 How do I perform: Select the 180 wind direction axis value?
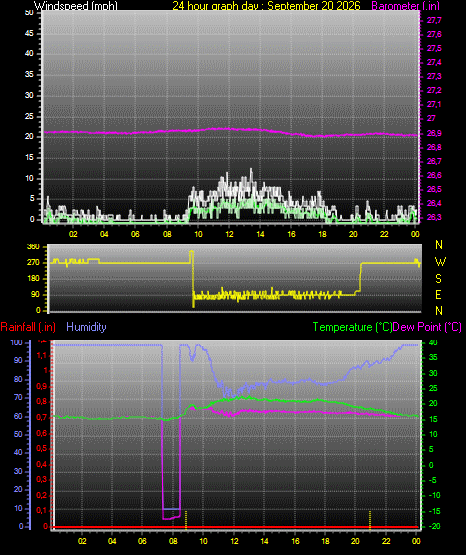(x=33, y=279)
